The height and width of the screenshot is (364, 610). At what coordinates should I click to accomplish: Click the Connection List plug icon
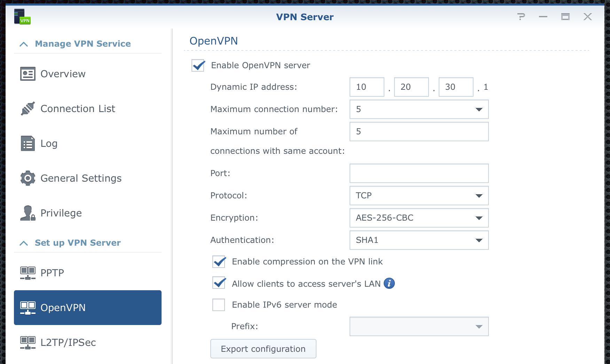tap(28, 109)
